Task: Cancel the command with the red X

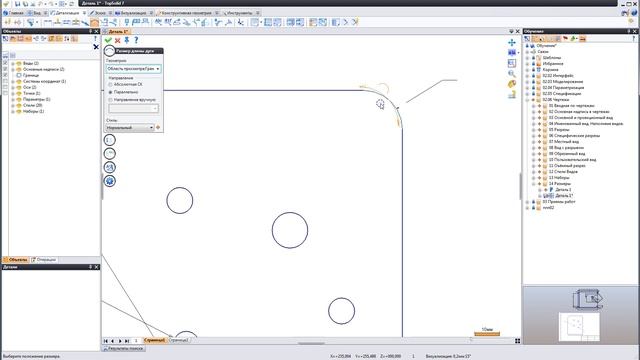Action: (x=118, y=40)
